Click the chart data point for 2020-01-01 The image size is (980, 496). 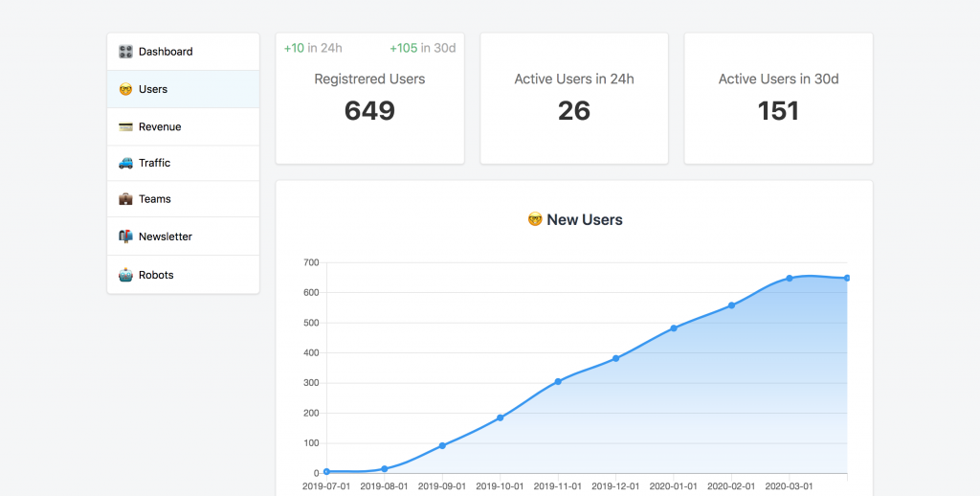tap(674, 328)
